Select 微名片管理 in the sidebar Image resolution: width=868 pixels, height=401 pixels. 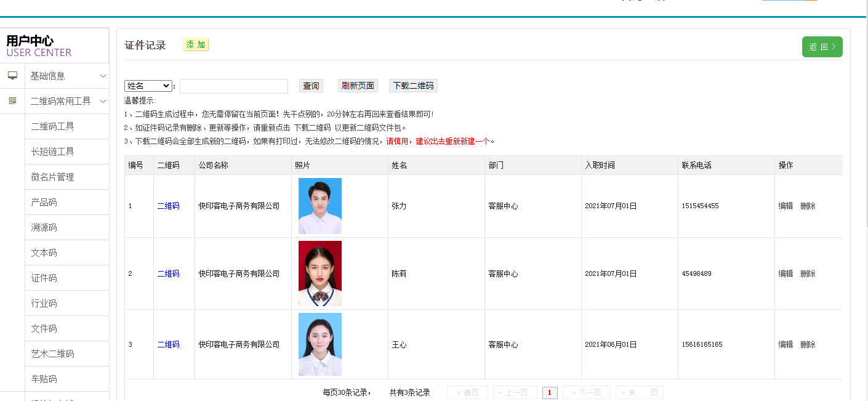click(x=53, y=177)
